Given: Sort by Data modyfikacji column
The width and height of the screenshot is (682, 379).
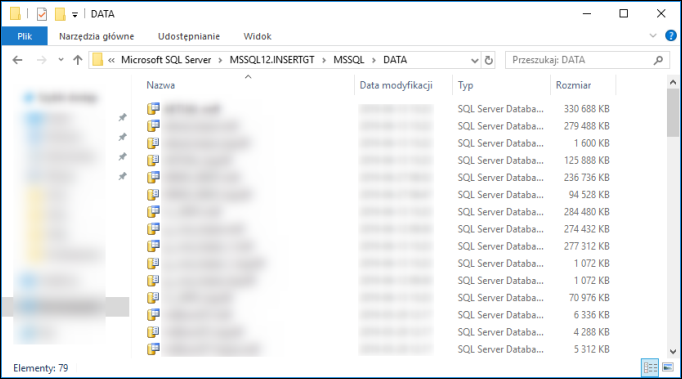Looking at the screenshot, I should [396, 85].
